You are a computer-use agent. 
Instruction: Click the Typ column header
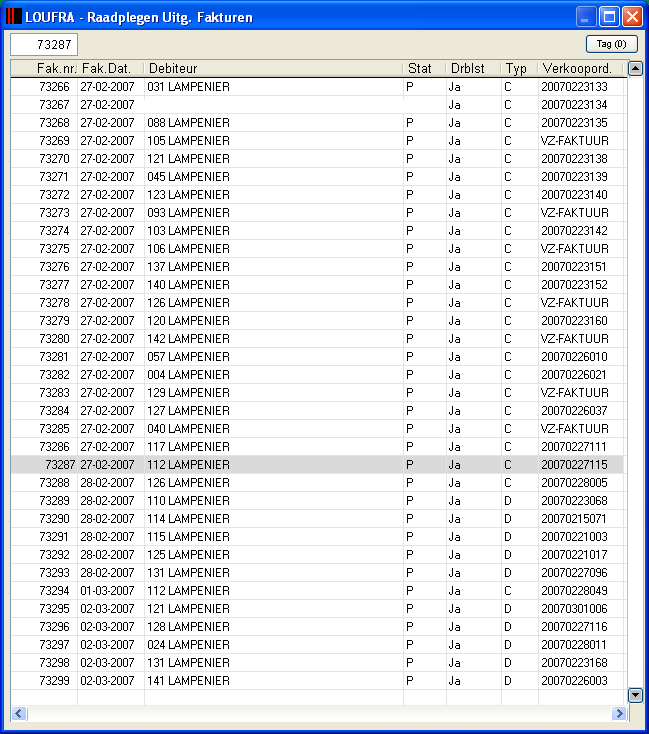(519, 68)
